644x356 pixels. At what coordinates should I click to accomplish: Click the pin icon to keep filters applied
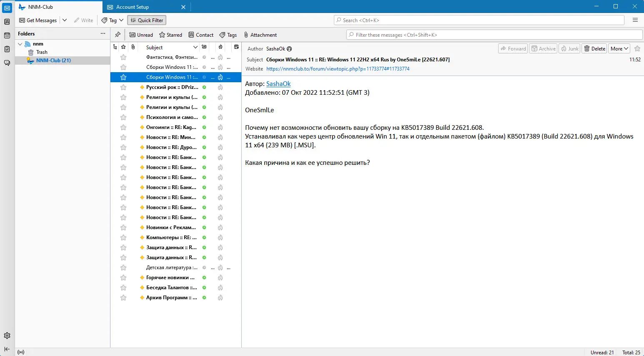118,35
